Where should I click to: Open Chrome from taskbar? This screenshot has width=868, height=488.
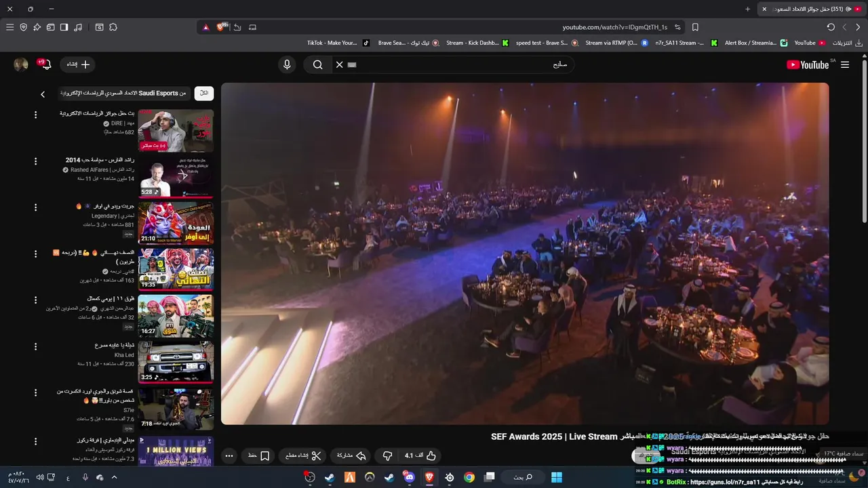[469, 477]
